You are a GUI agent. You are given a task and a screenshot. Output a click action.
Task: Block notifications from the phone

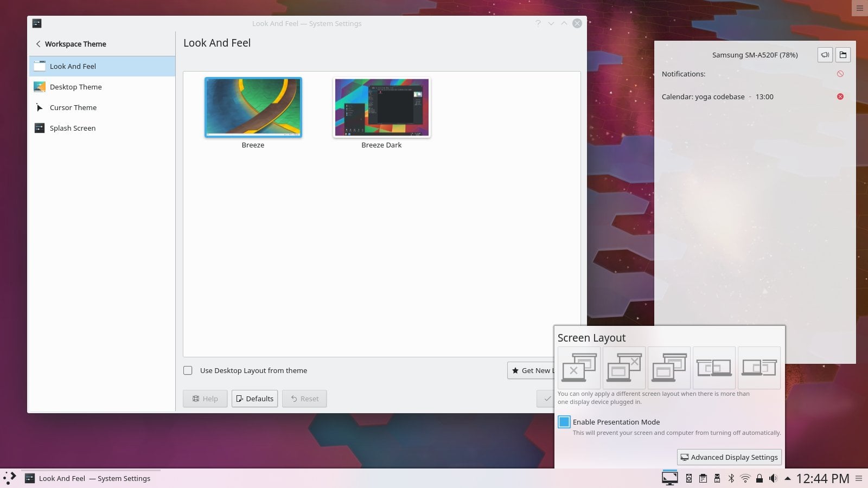(840, 74)
